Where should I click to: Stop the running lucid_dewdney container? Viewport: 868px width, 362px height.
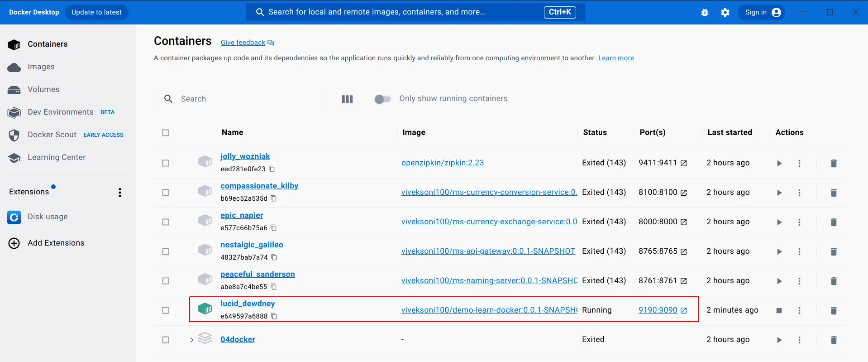[779, 310]
